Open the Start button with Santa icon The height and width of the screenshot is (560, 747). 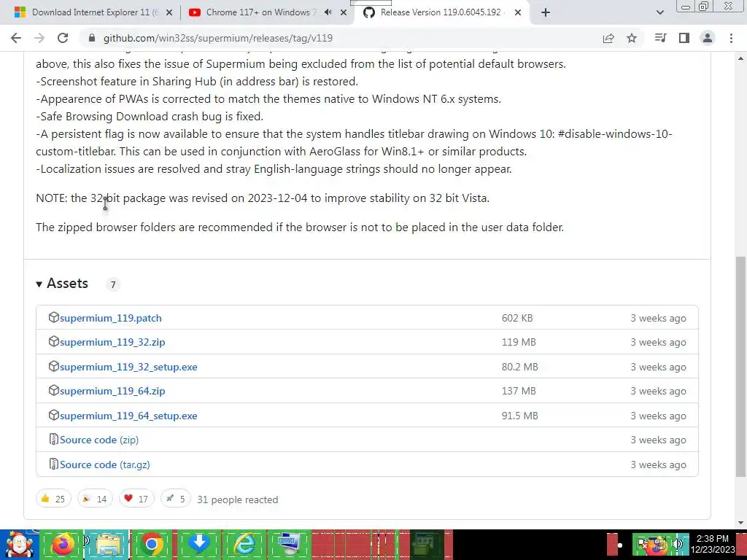coord(19,544)
